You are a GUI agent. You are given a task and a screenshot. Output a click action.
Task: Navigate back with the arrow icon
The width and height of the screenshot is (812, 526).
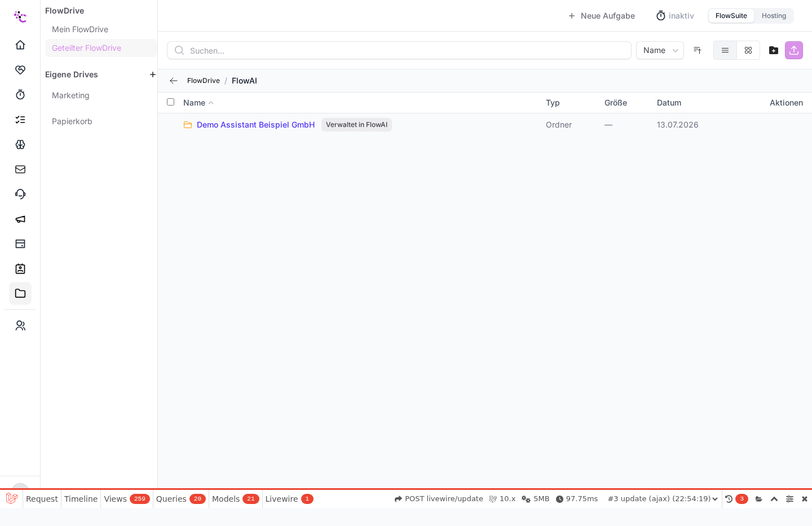(x=174, y=81)
